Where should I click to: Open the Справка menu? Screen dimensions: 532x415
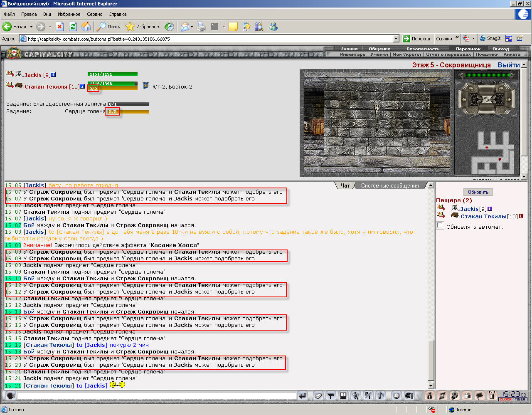[118, 14]
